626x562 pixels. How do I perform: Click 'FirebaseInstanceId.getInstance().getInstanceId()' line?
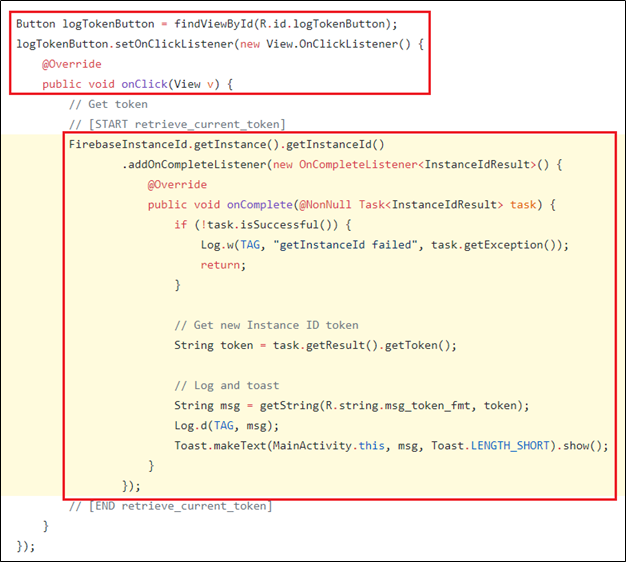[x=226, y=144]
